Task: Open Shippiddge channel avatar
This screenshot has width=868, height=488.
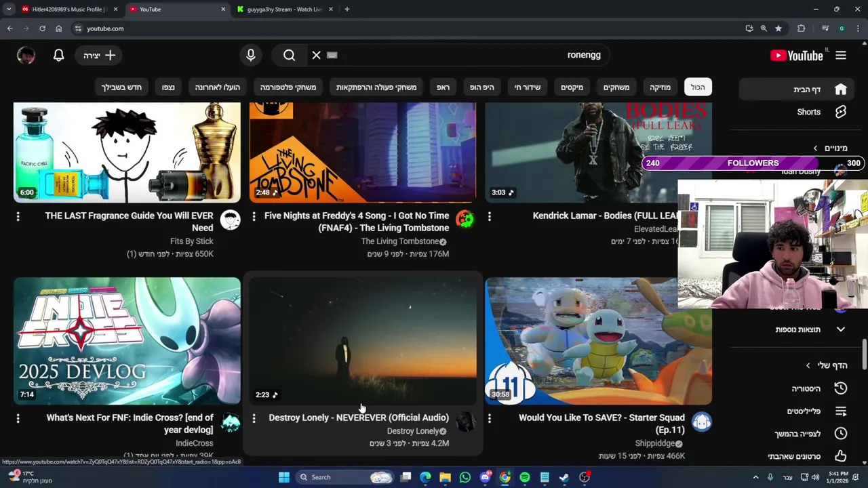Action: (x=702, y=422)
